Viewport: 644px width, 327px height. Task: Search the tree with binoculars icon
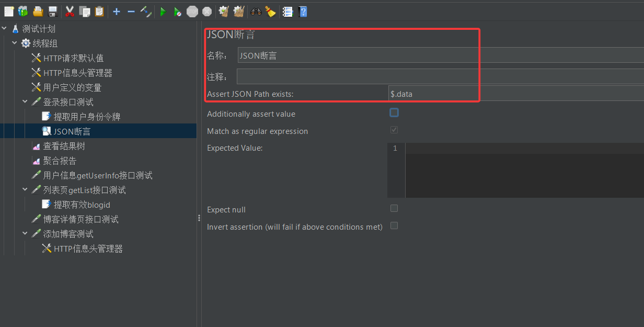pos(256,11)
